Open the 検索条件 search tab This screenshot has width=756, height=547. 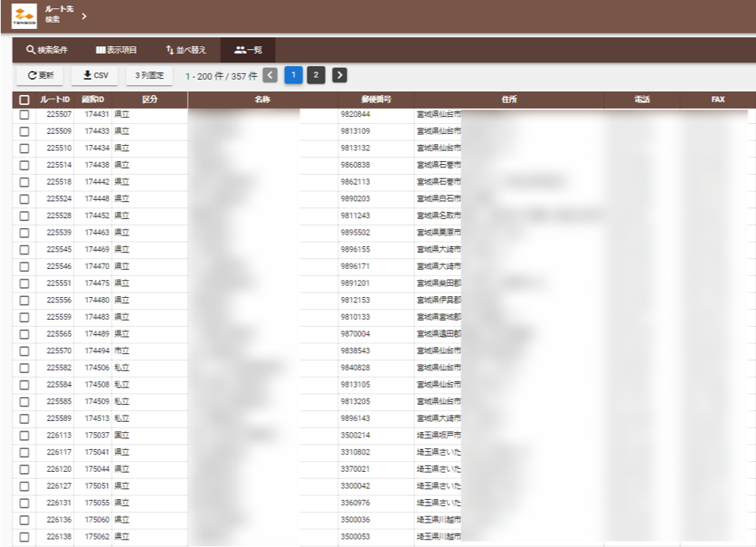(47, 50)
